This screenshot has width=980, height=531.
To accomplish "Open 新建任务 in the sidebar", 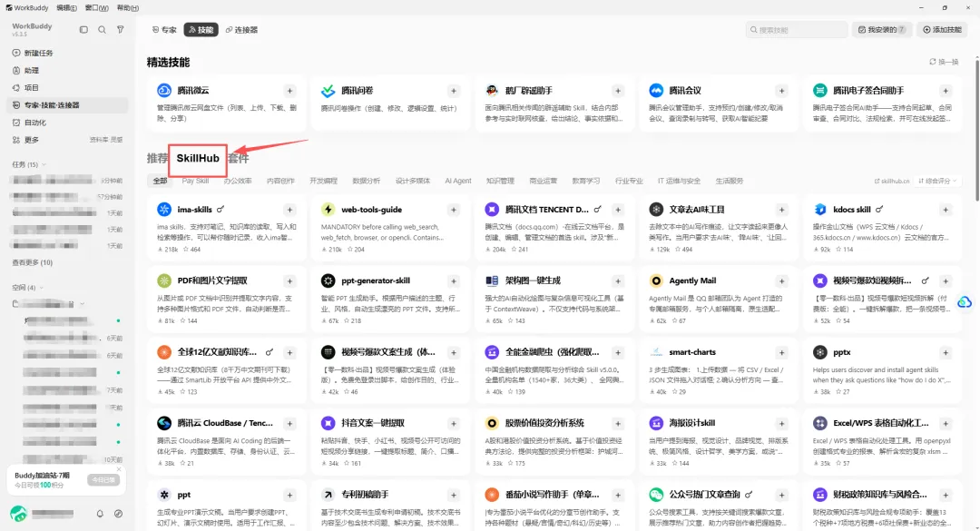I will coord(69,54).
